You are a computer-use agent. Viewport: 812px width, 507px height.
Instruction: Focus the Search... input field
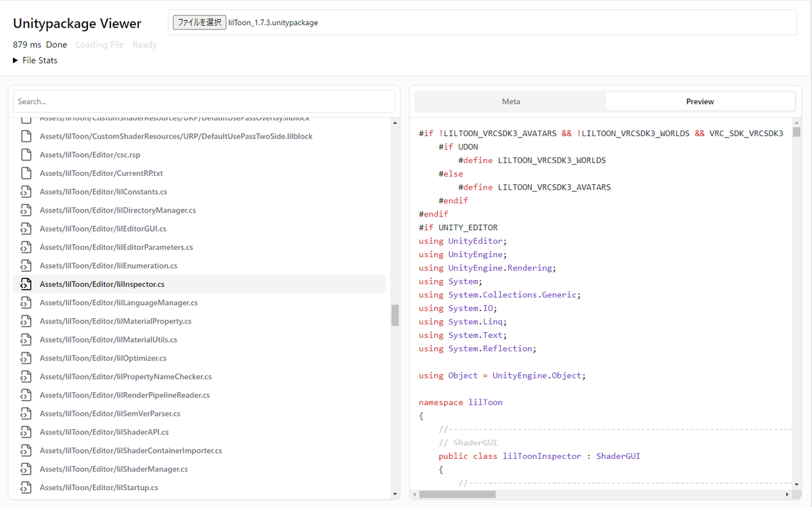tap(204, 102)
